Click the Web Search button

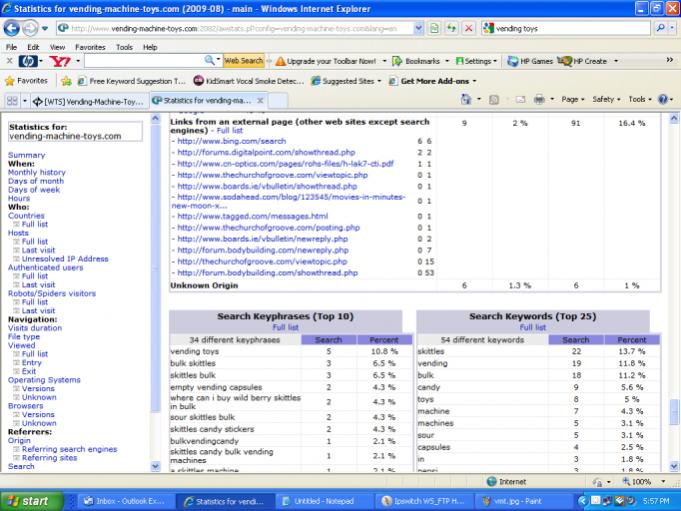pyautogui.click(x=244, y=61)
